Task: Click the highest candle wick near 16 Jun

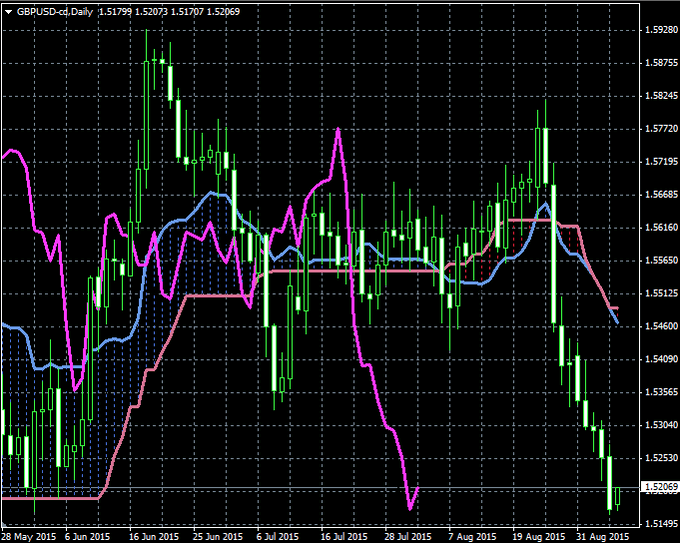Action: click(147, 32)
